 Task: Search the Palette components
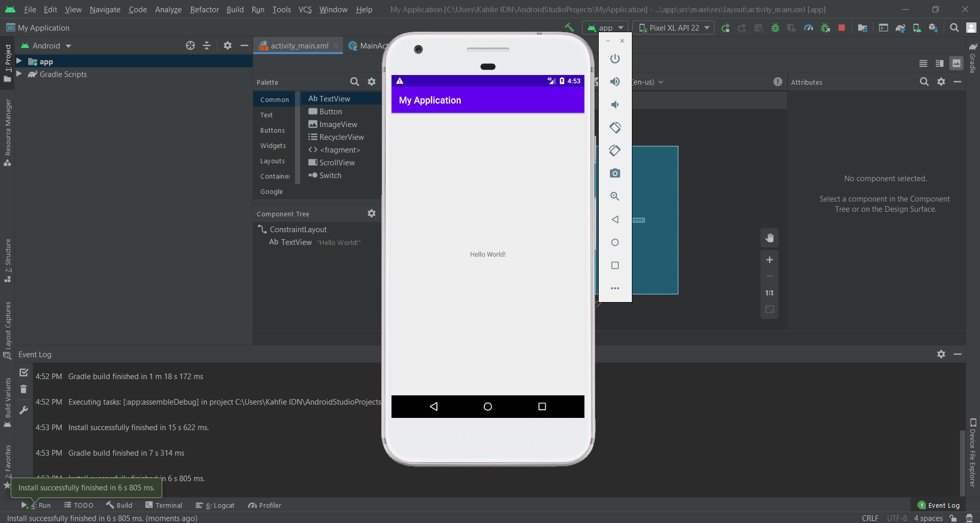[x=355, y=82]
